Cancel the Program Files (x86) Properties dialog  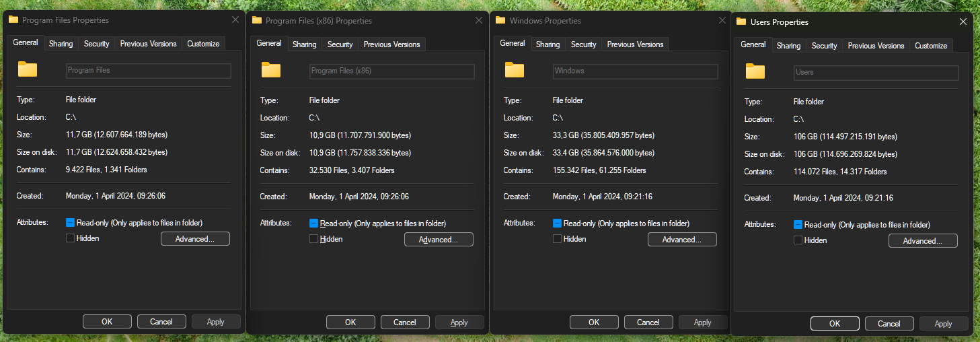tap(405, 322)
